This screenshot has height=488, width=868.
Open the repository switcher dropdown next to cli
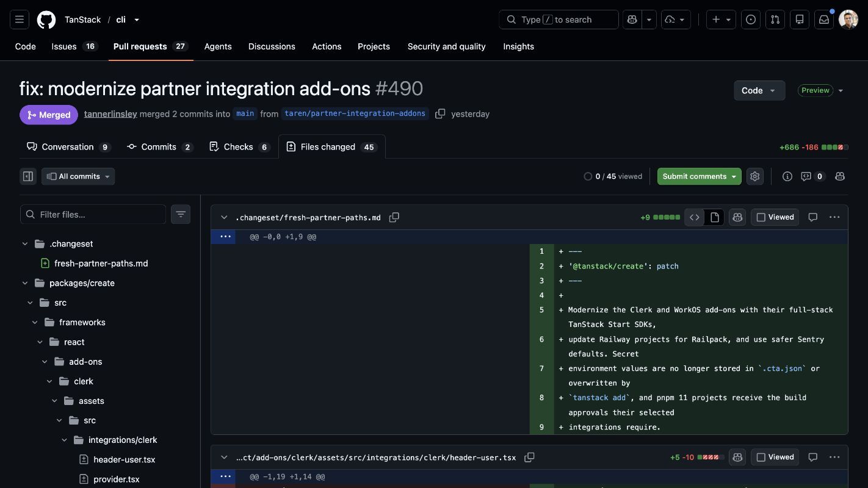coord(137,20)
